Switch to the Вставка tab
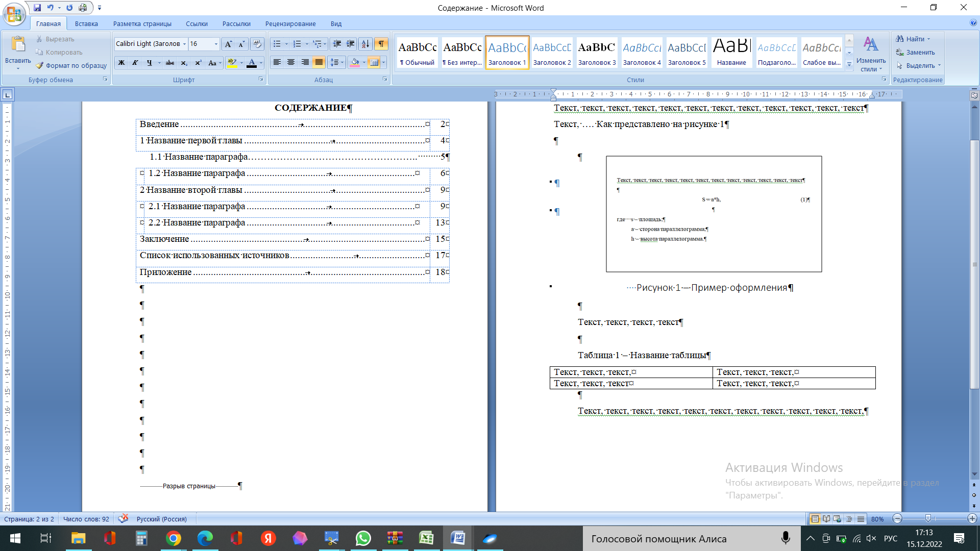 point(86,23)
